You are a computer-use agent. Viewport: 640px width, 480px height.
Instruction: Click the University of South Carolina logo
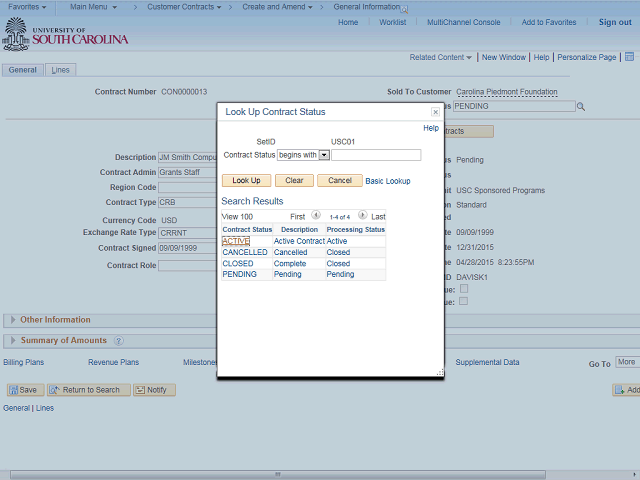[65, 35]
